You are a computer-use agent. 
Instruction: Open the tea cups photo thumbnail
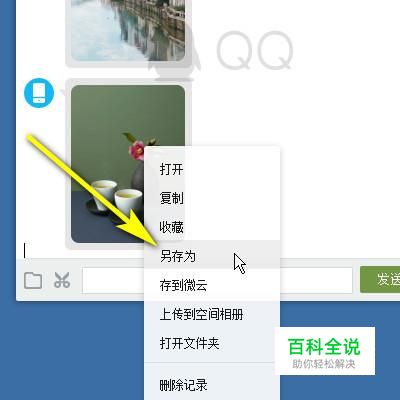pyautogui.click(x=128, y=164)
